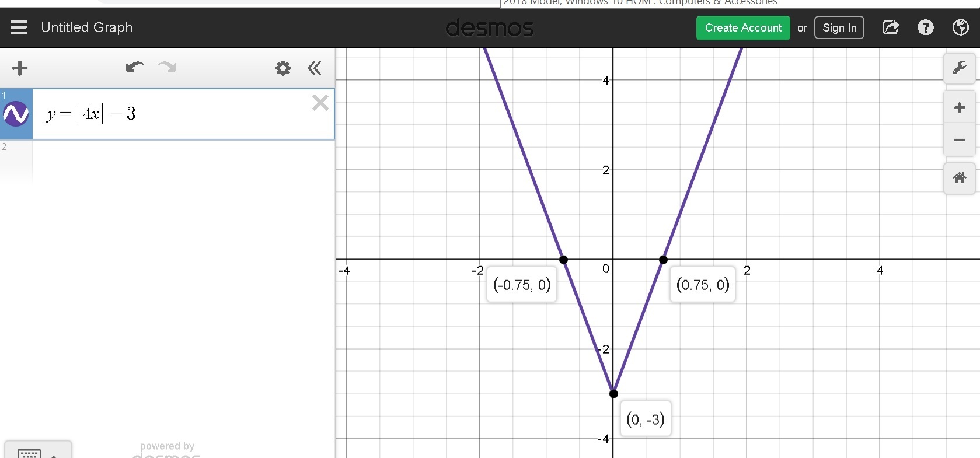This screenshot has width=980, height=458.
Task: Undo the last action
Action: coord(135,67)
